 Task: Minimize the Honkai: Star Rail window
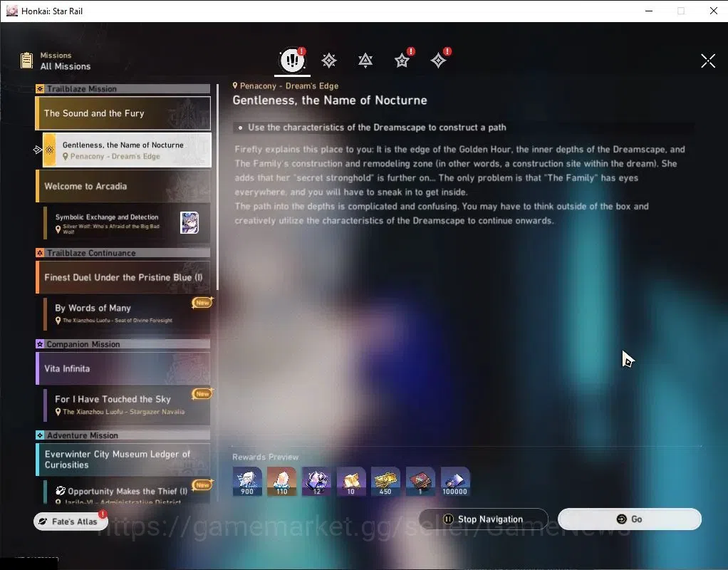pos(649,11)
